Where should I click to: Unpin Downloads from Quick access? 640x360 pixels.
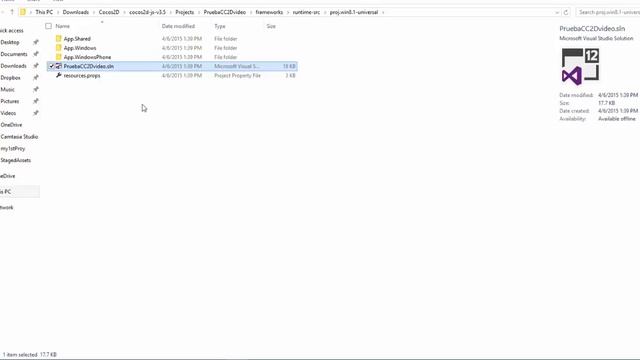pyautogui.click(x=36, y=66)
